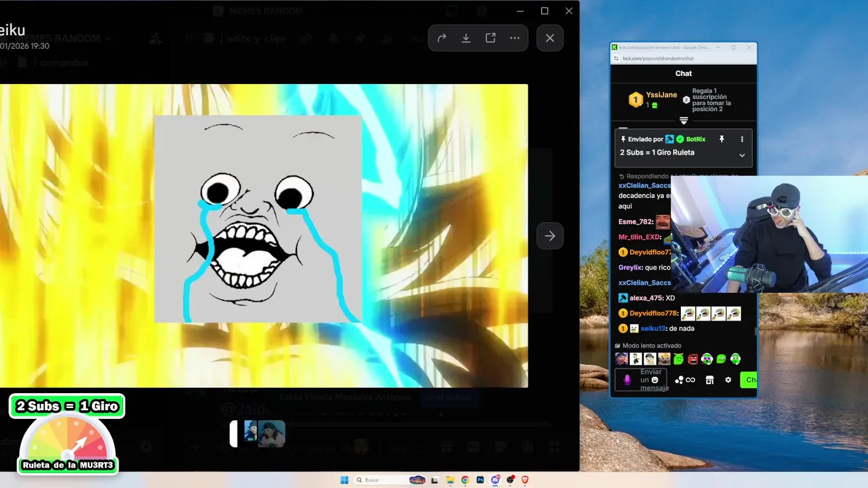The height and width of the screenshot is (488, 868).
Task: Go to next image with right arrow
Action: 550,236
